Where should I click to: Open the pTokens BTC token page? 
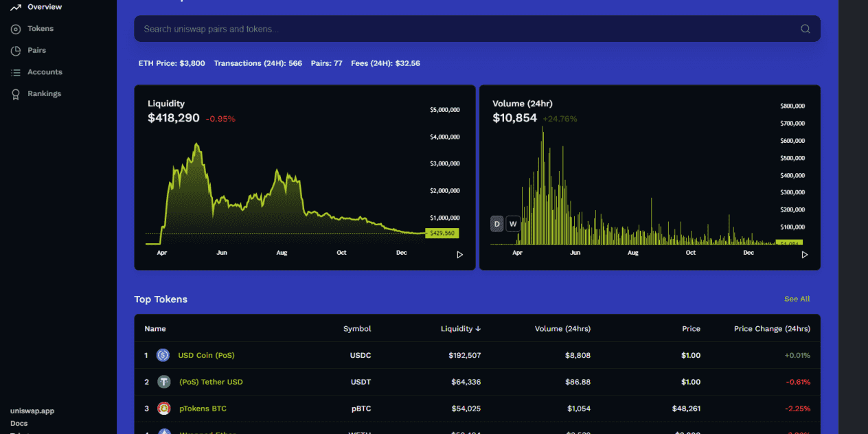[203, 409]
